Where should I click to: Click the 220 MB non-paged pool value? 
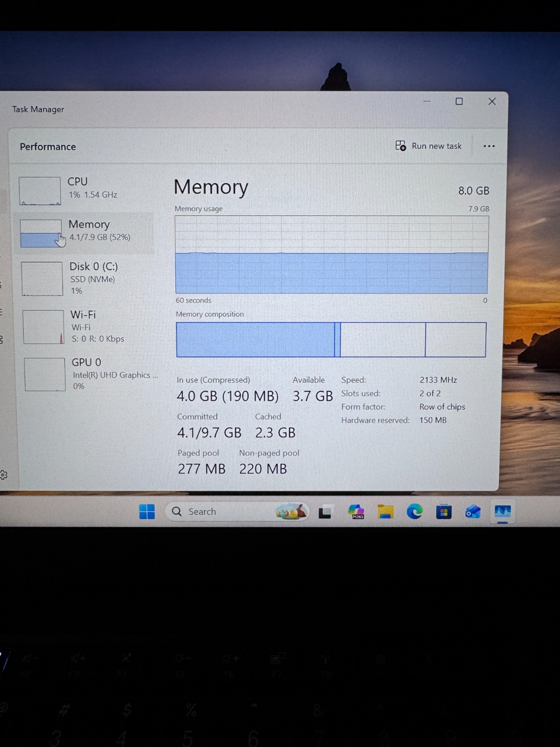(263, 469)
